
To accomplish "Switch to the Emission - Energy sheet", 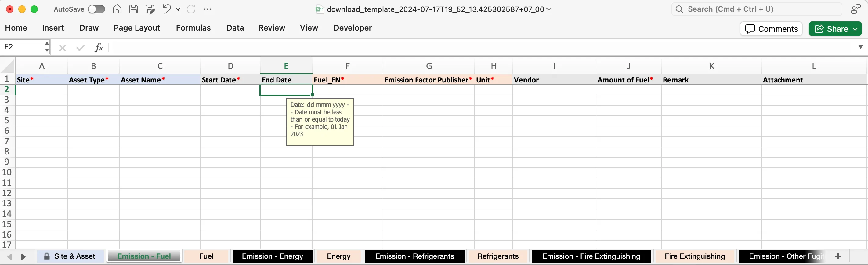I will click(272, 256).
